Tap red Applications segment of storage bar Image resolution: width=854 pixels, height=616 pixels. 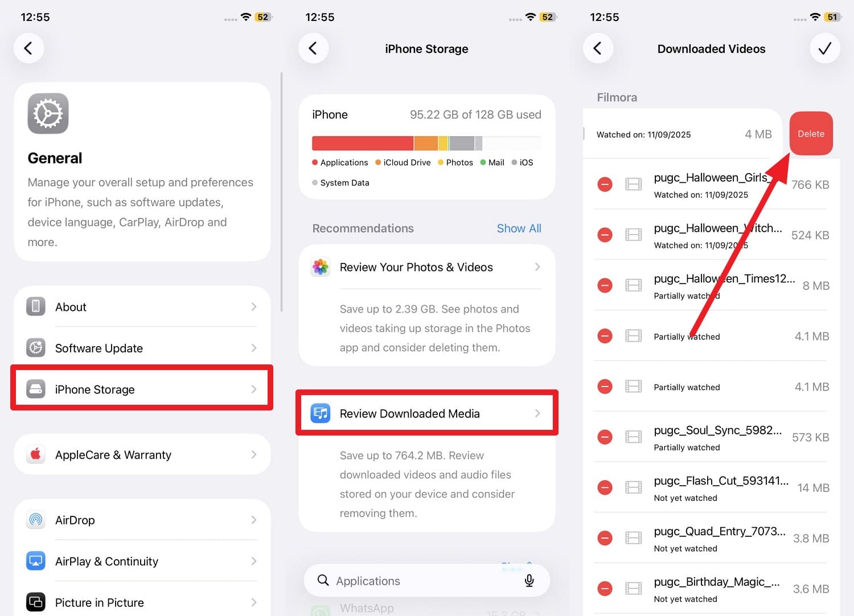pos(363,143)
